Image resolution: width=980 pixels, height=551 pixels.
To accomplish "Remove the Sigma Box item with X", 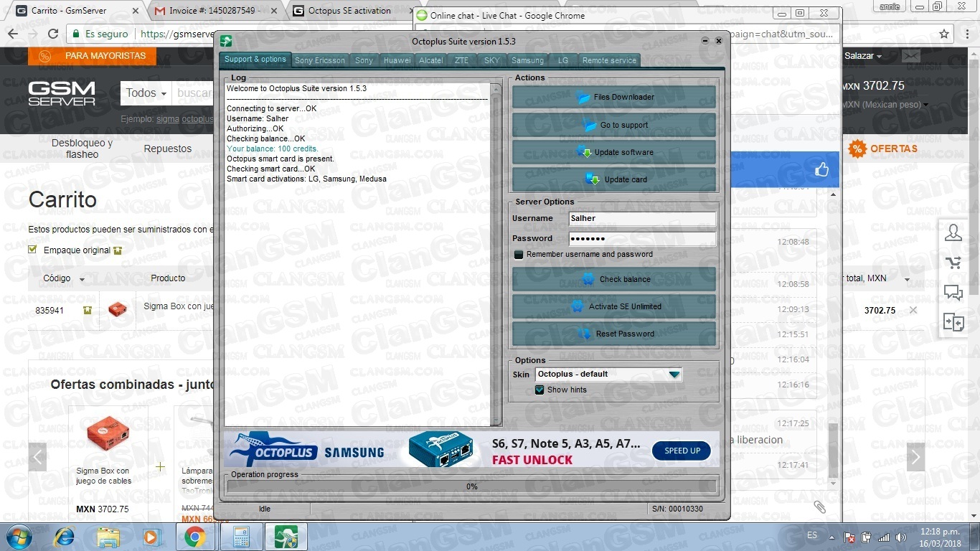I will pos(913,310).
